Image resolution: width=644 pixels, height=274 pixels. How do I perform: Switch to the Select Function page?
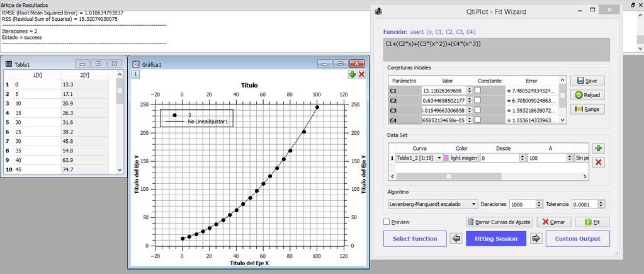(x=415, y=239)
